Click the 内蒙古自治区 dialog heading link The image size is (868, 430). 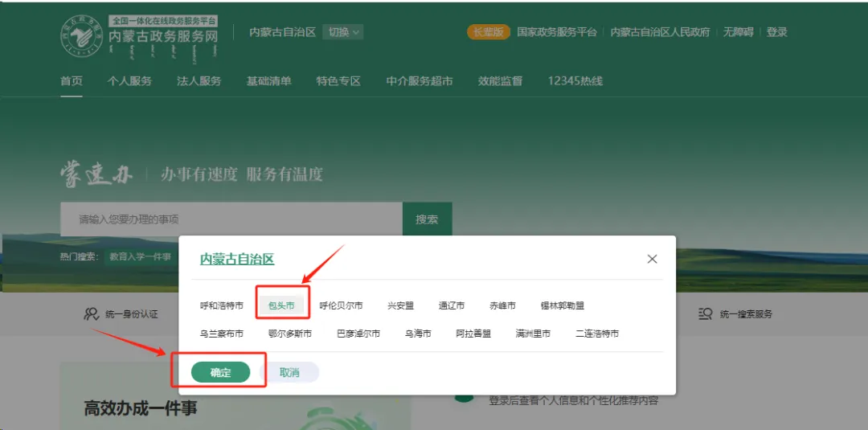(x=237, y=259)
